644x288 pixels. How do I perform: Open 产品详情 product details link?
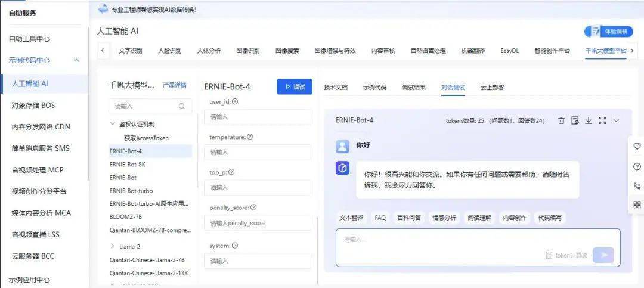pos(175,85)
